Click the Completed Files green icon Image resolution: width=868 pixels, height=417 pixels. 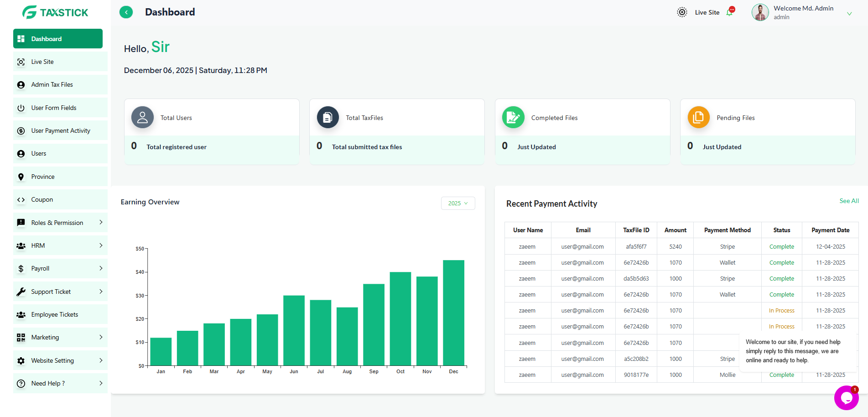[513, 118]
